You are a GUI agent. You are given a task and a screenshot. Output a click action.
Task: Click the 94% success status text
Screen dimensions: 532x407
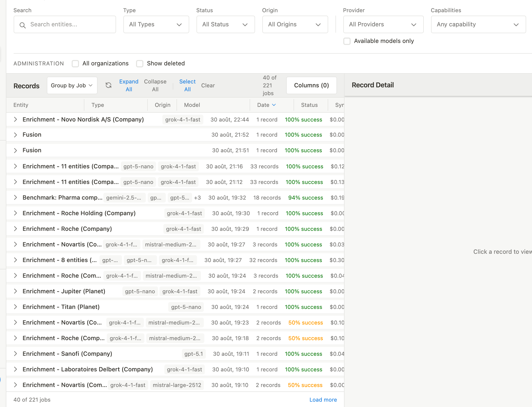[x=305, y=198]
